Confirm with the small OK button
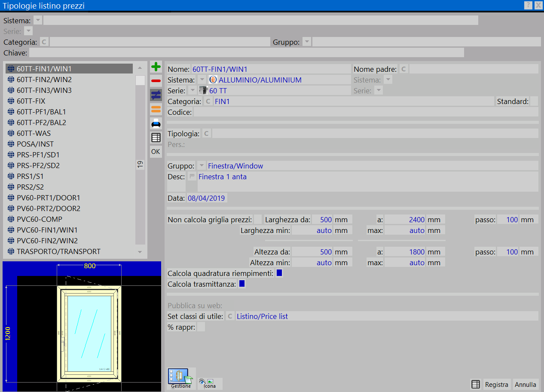This screenshot has height=392, width=544. [x=156, y=152]
